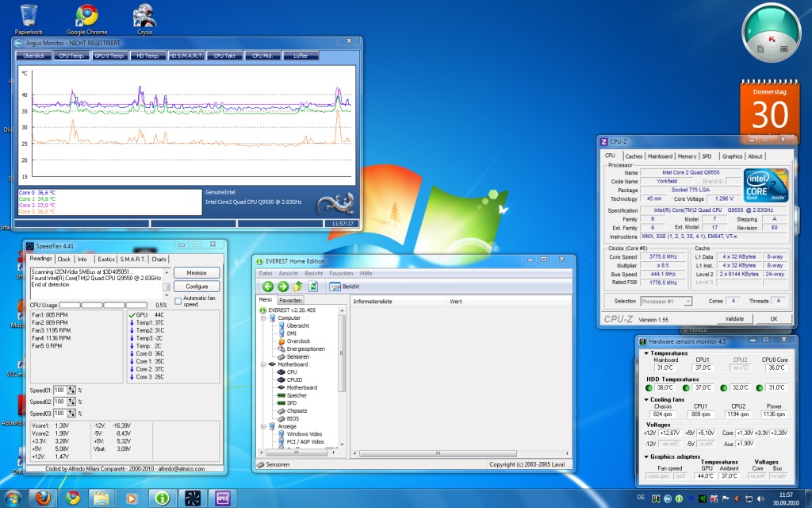Collapse the Graphics adapters section

[646, 456]
